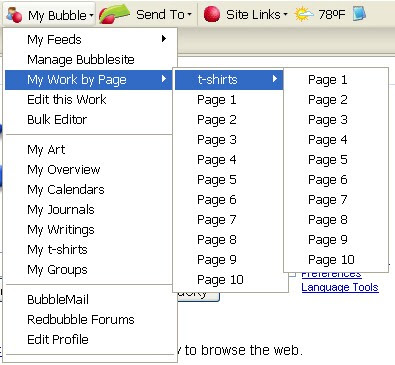Pick Page 3 in middle submenu
Viewport: 395px width, 365px height.
point(229,140)
